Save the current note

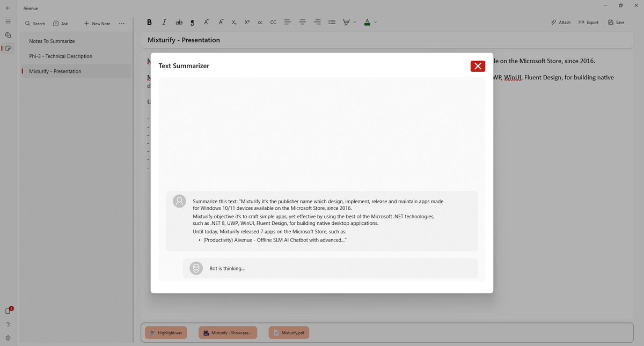[x=616, y=22]
